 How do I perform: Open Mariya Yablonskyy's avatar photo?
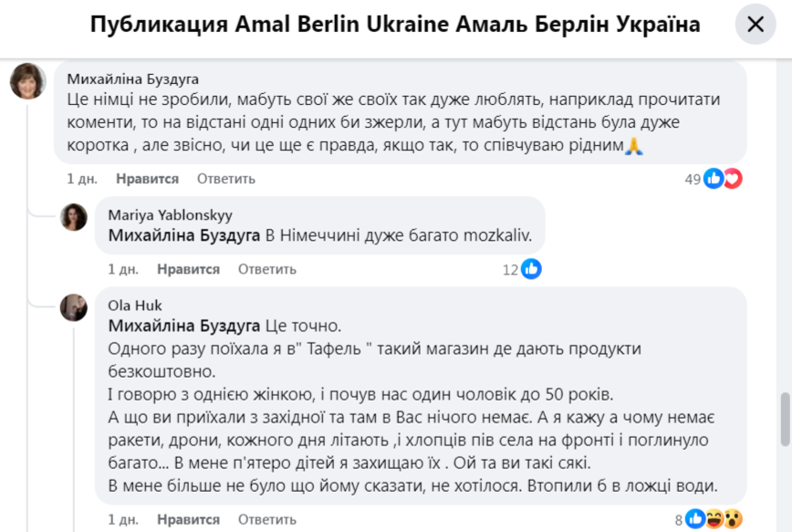point(74,216)
